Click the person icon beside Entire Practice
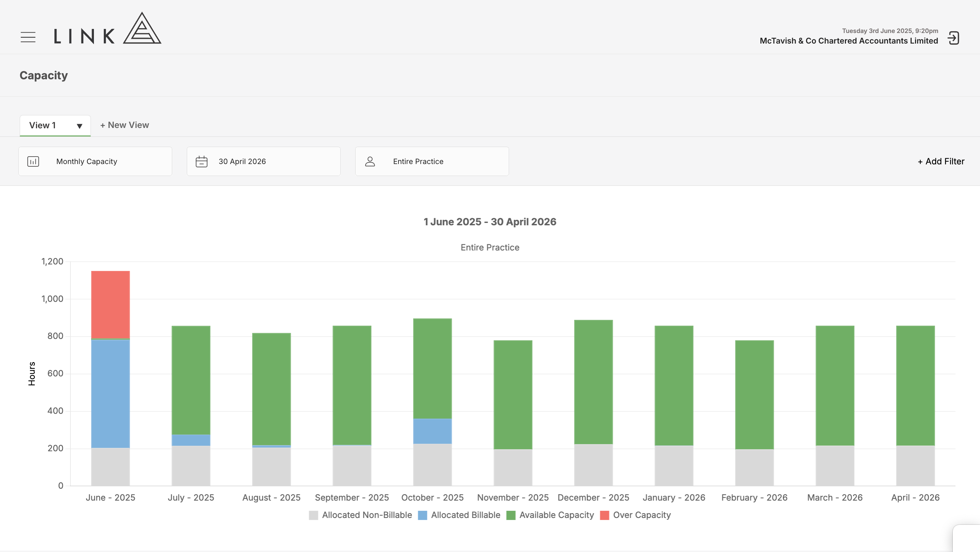 pos(370,161)
